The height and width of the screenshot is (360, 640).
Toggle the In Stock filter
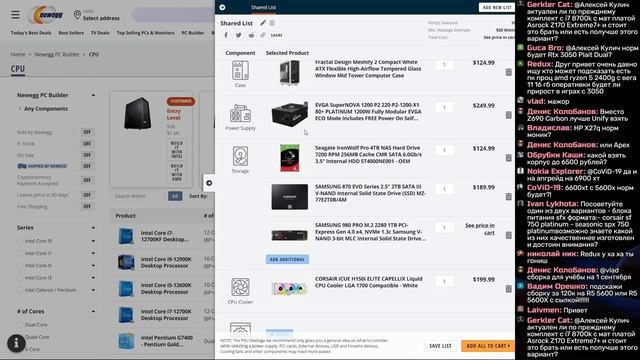tap(87, 144)
